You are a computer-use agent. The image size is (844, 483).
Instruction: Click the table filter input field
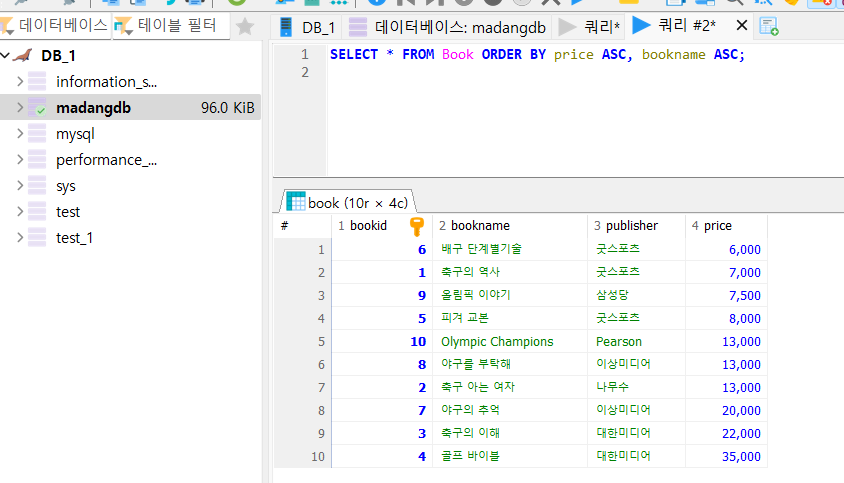pyautogui.click(x=171, y=25)
